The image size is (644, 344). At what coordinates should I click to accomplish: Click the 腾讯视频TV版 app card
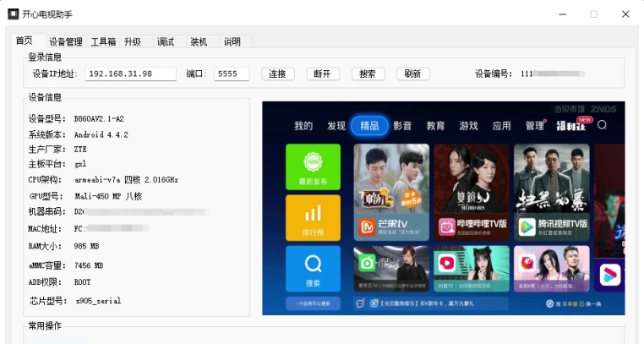[552, 192]
